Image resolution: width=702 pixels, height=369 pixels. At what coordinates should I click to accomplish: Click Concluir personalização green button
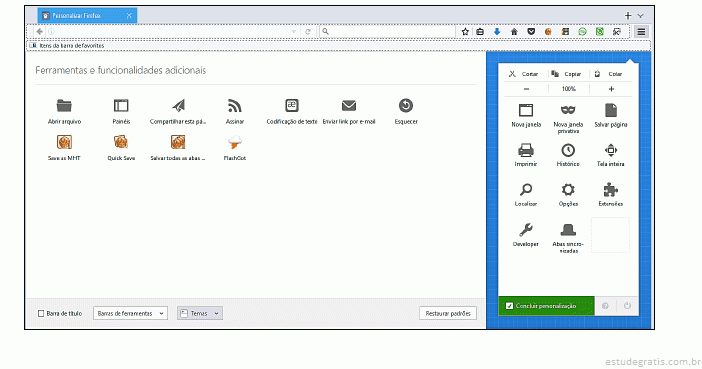546,306
